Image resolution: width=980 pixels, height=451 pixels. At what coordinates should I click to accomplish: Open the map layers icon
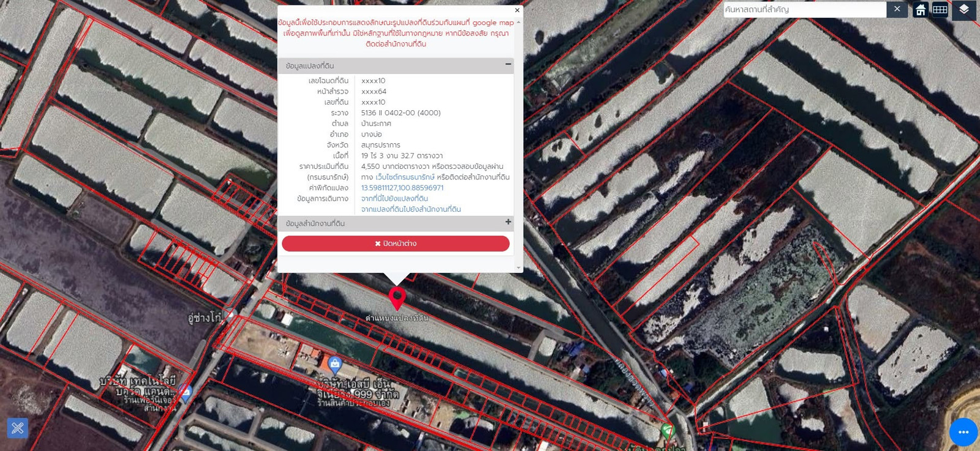pos(963,10)
